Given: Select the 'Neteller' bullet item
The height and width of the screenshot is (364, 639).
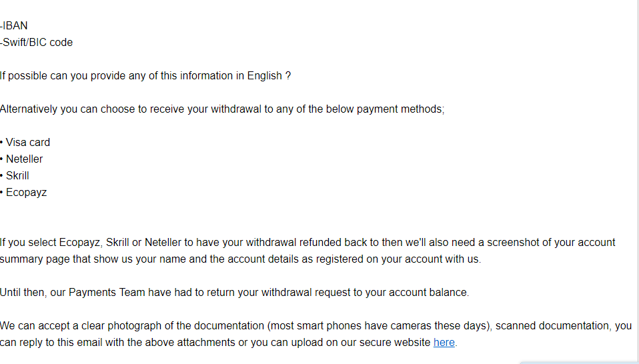Looking at the screenshot, I should pyautogui.click(x=21, y=159).
